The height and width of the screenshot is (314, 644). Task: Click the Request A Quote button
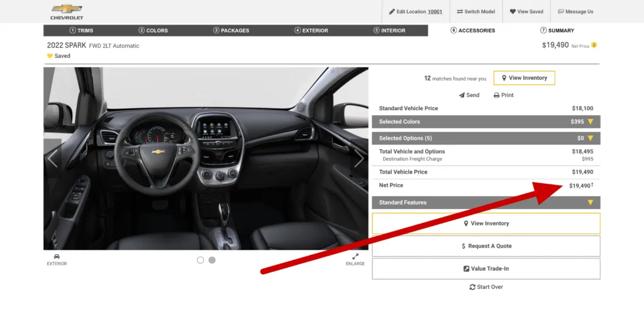(486, 246)
